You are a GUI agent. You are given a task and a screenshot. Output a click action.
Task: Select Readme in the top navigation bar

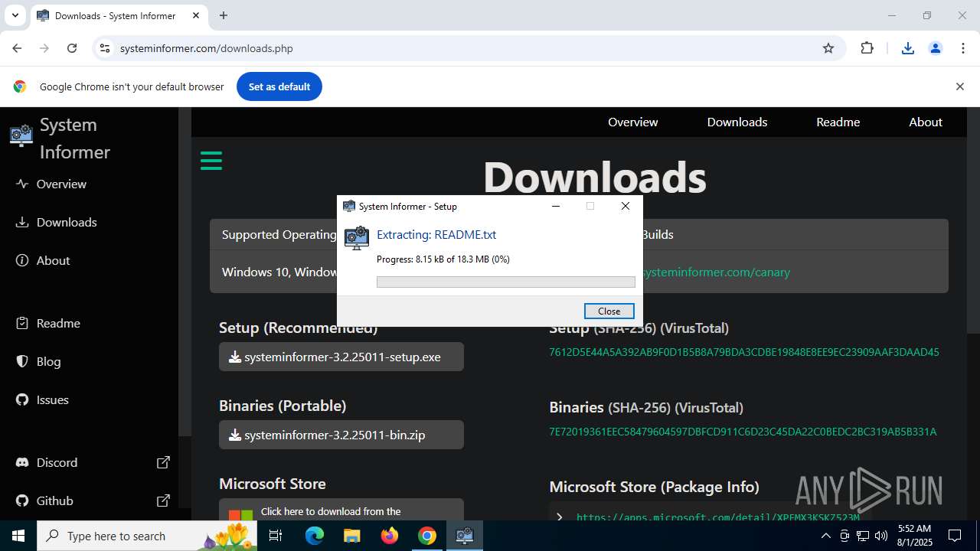[838, 122]
